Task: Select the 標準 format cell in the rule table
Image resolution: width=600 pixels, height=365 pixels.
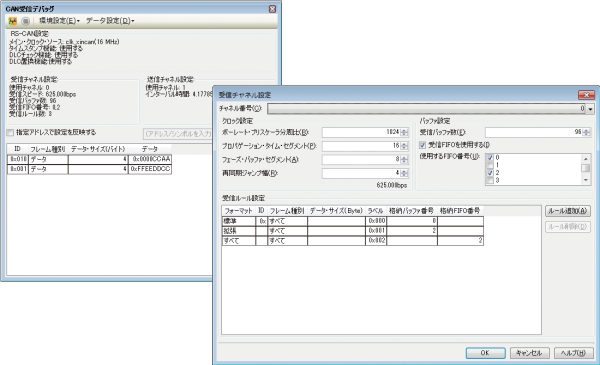Action: pos(239,221)
